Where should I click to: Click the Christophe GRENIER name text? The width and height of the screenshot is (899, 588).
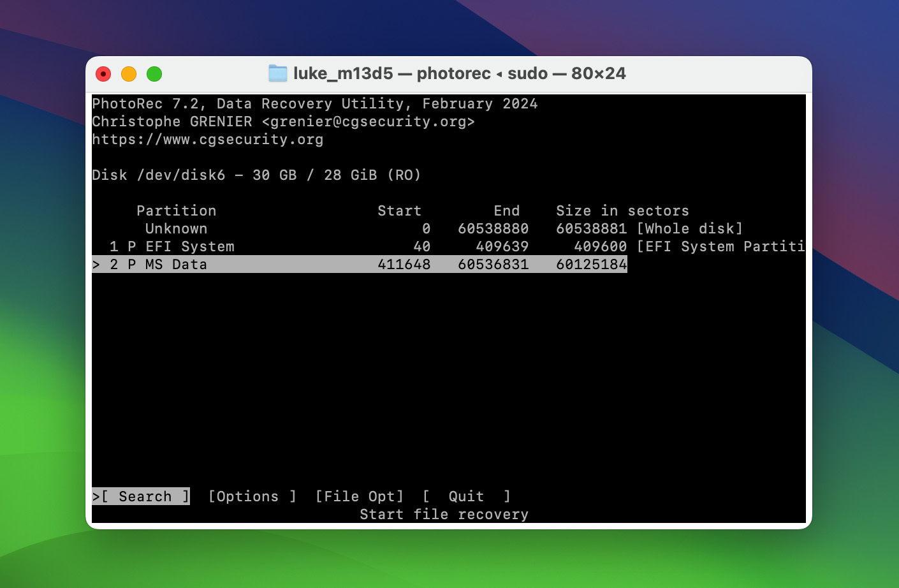tap(172, 121)
